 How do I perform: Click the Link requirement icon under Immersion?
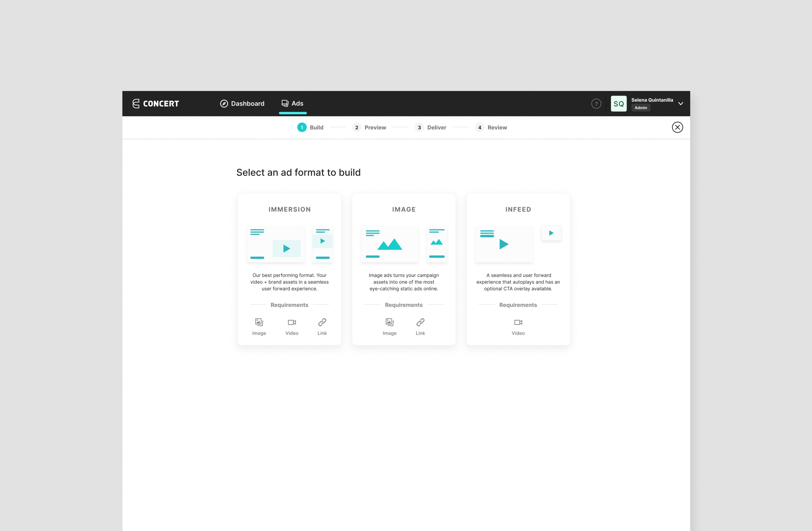322,322
